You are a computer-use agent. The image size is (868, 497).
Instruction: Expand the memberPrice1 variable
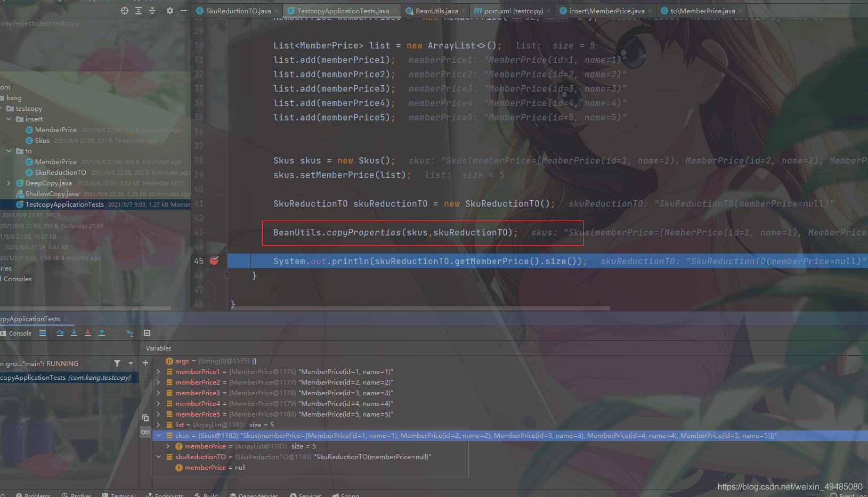click(x=158, y=371)
